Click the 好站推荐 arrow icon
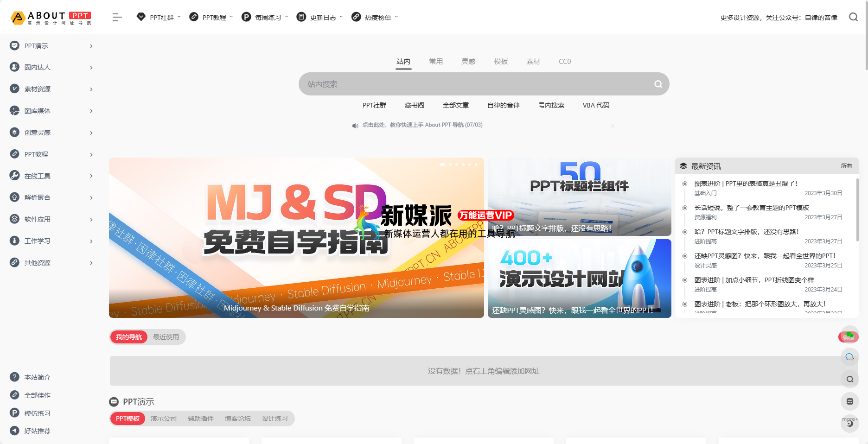Screen dimensions: 868x444 (15, 431)
